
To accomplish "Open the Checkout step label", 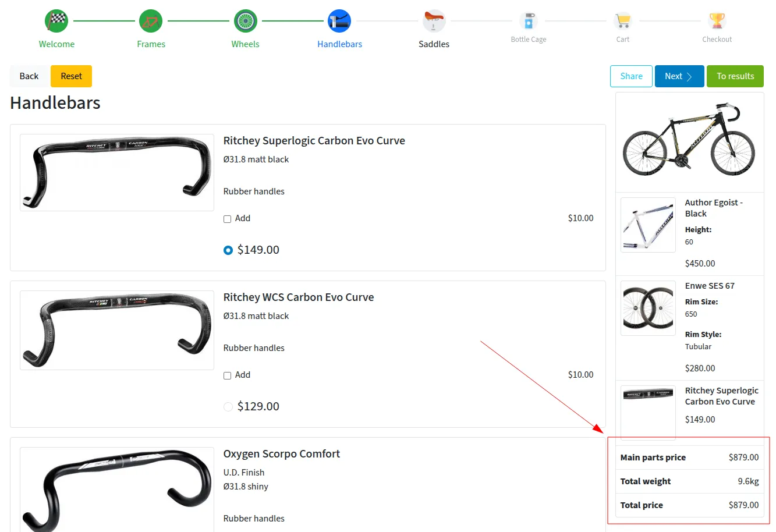I will click(x=717, y=40).
